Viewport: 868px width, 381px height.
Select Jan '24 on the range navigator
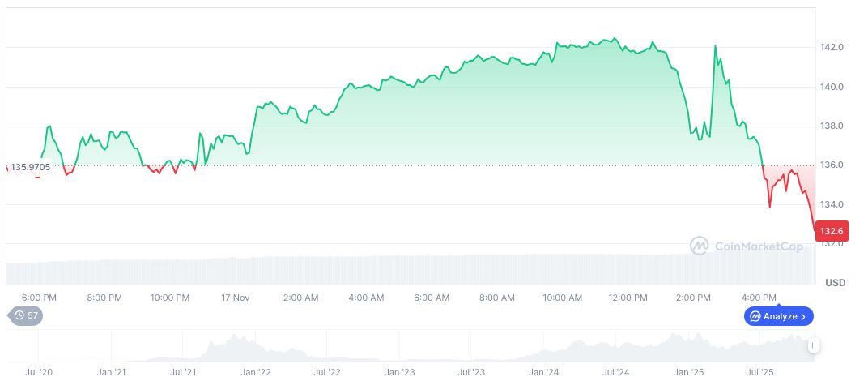pyautogui.click(x=542, y=372)
